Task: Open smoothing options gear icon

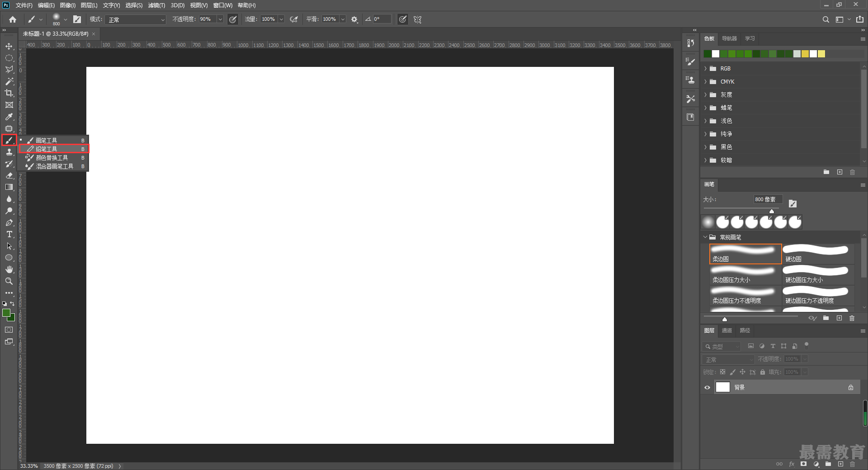Action: point(354,19)
